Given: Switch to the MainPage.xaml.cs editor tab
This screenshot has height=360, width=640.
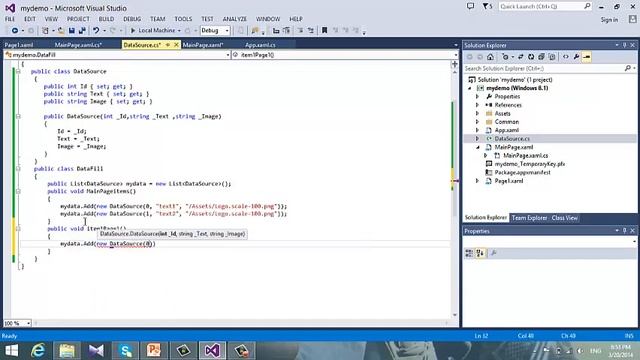Looking at the screenshot, I should click(x=78, y=45).
